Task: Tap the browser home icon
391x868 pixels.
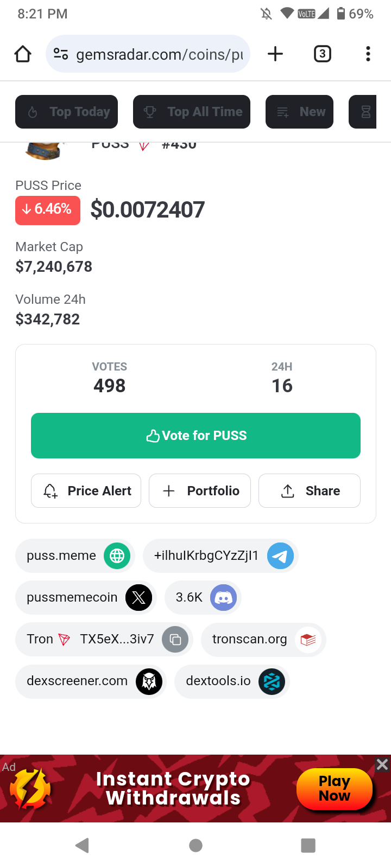Action: click(23, 54)
